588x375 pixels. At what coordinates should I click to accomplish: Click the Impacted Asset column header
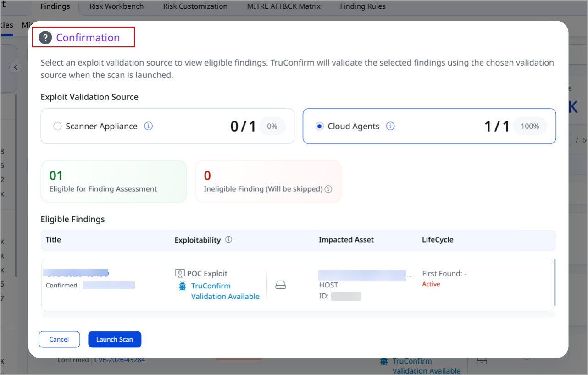coord(346,240)
